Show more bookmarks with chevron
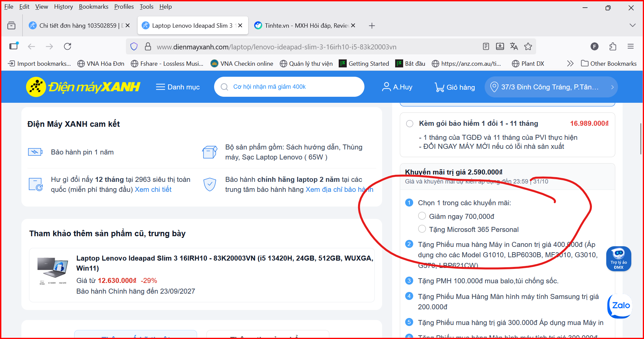Screen dimensions: 644x339 click(x=570, y=63)
